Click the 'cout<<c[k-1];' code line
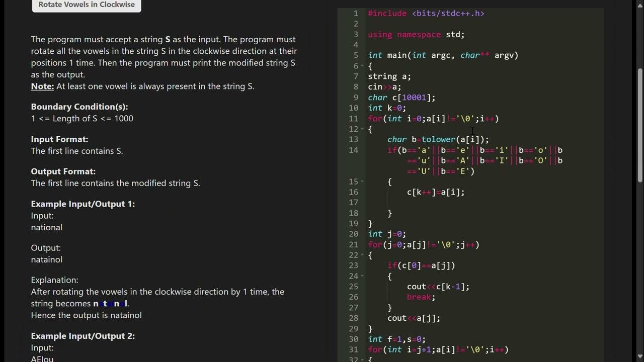 [x=438, y=287]
